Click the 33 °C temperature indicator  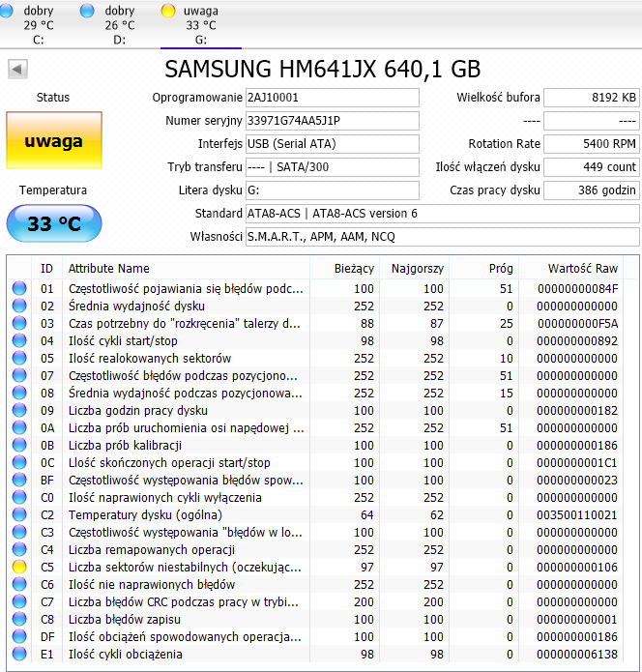point(54,223)
